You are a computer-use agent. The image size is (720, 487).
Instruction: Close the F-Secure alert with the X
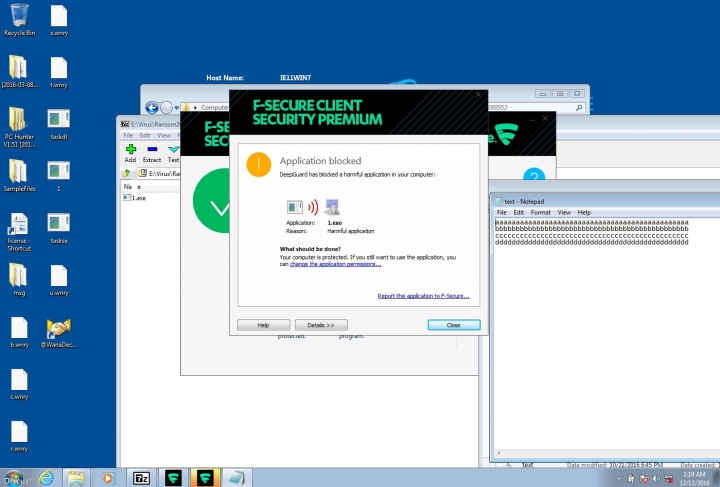[478, 95]
